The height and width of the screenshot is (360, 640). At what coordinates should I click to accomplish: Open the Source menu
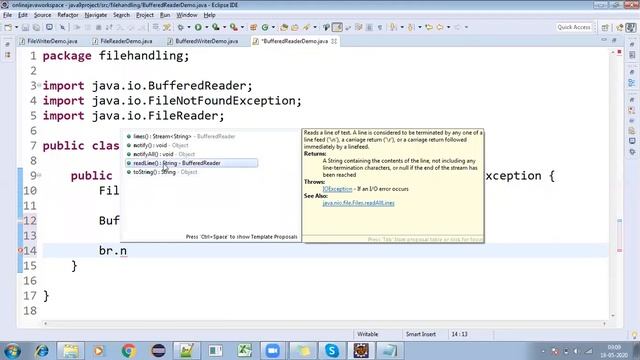click(42, 15)
